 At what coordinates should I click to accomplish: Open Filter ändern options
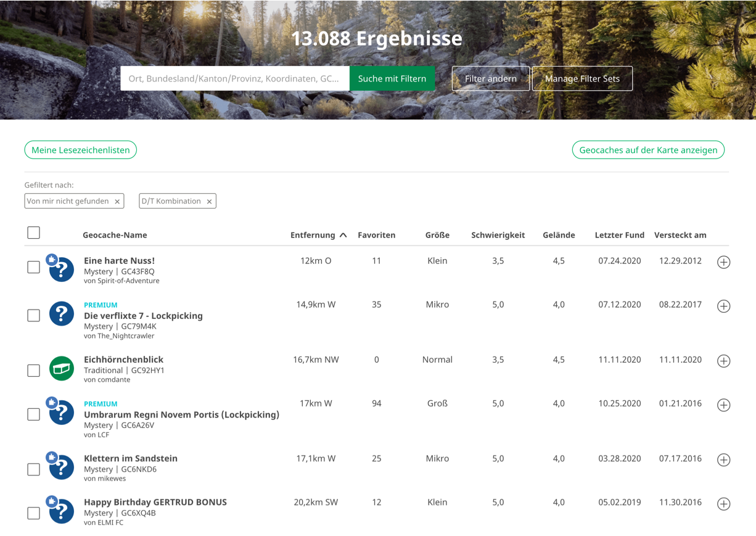point(490,79)
